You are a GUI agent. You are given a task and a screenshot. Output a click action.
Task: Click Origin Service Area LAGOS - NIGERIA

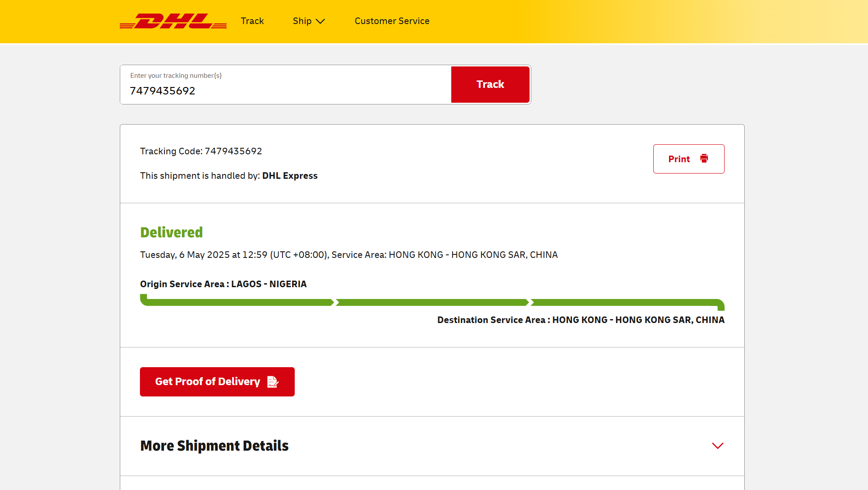pos(223,284)
